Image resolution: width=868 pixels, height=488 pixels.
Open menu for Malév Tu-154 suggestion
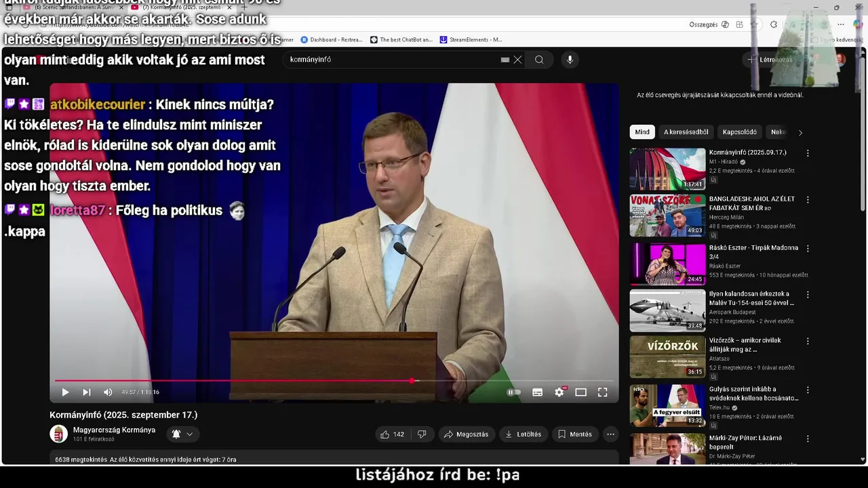pos(807,295)
